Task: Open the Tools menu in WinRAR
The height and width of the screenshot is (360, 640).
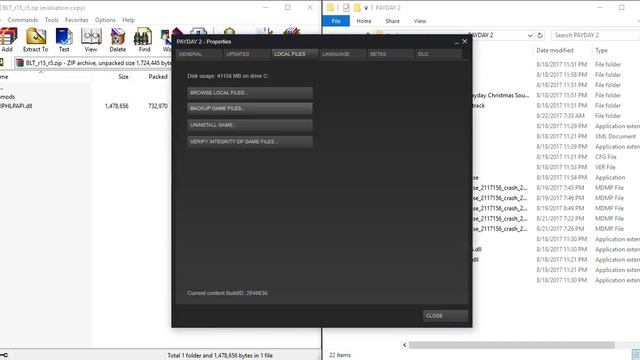Action: point(51,20)
